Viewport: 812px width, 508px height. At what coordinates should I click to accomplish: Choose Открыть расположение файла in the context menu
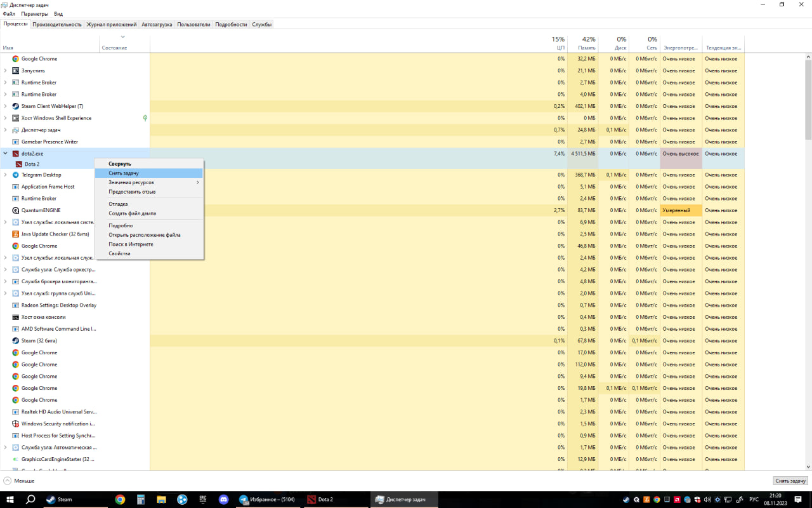coord(149,235)
